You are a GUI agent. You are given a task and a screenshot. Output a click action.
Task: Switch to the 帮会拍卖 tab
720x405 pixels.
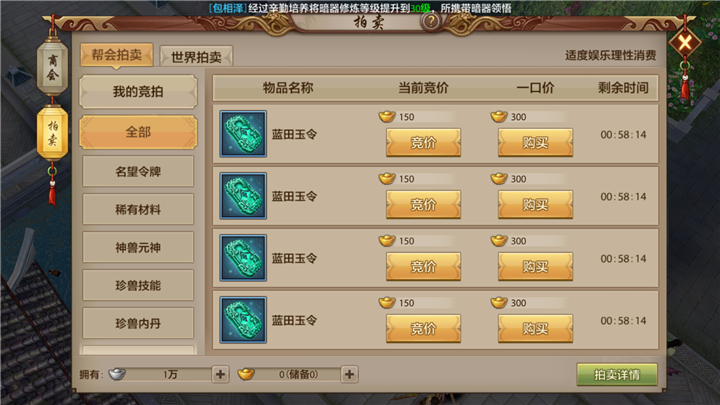point(117,56)
